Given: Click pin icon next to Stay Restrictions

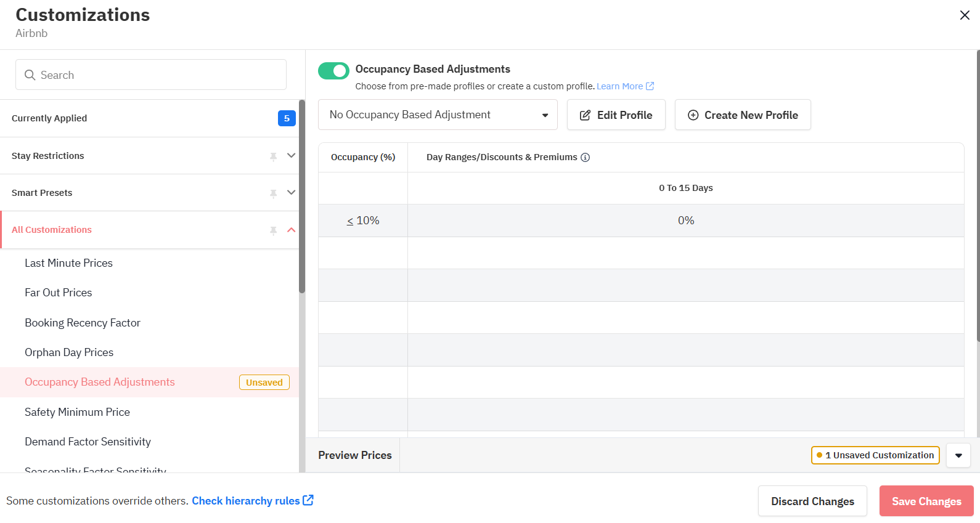Looking at the screenshot, I should pyautogui.click(x=273, y=156).
